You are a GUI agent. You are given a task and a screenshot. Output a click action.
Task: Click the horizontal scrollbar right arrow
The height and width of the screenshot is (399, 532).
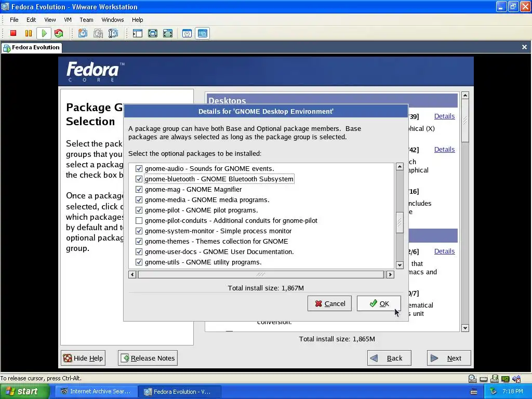(390, 274)
